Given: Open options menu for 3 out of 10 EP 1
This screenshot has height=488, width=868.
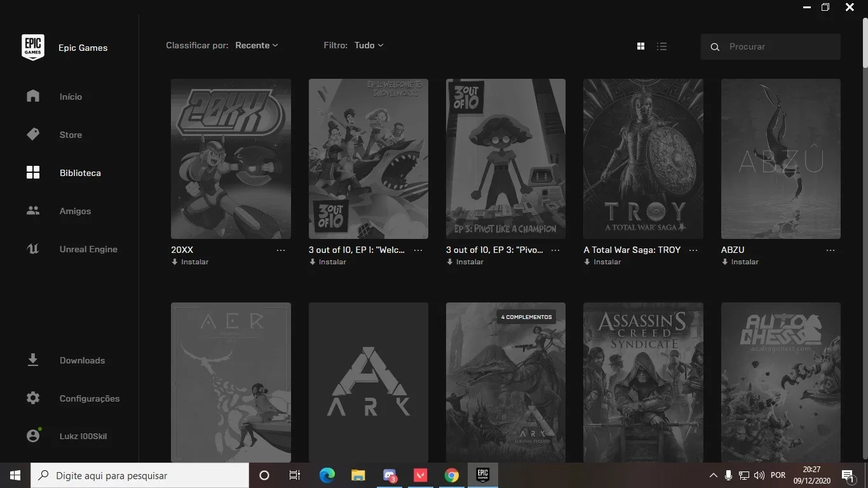Looking at the screenshot, I should pyautogui.click(x=418, y=250).
